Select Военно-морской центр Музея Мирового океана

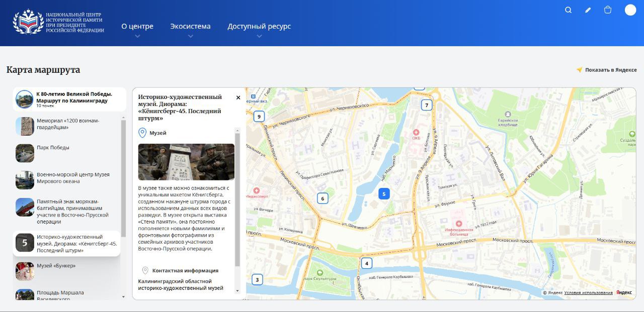point(67,180)
